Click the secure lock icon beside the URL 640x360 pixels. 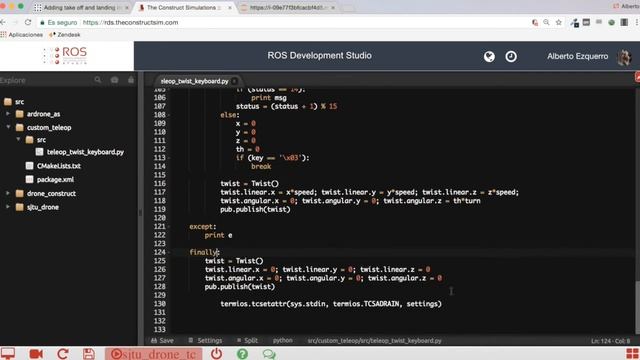(42, 22)
